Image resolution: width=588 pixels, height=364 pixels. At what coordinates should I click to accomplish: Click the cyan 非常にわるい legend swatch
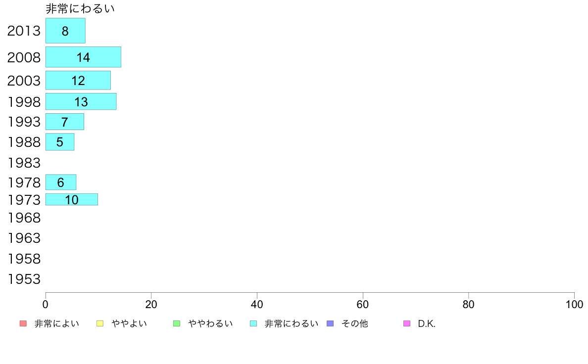click(253, 323)
